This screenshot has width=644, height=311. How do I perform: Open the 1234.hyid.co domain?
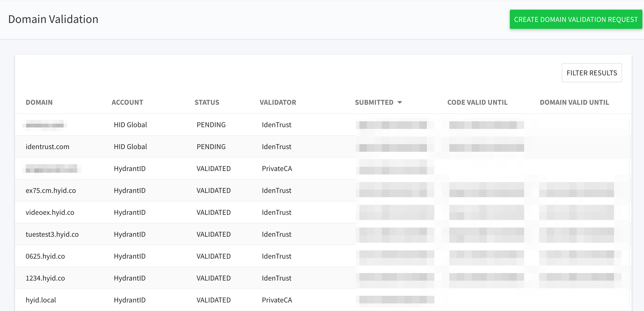pyautogui.click(x=45, y=278)
